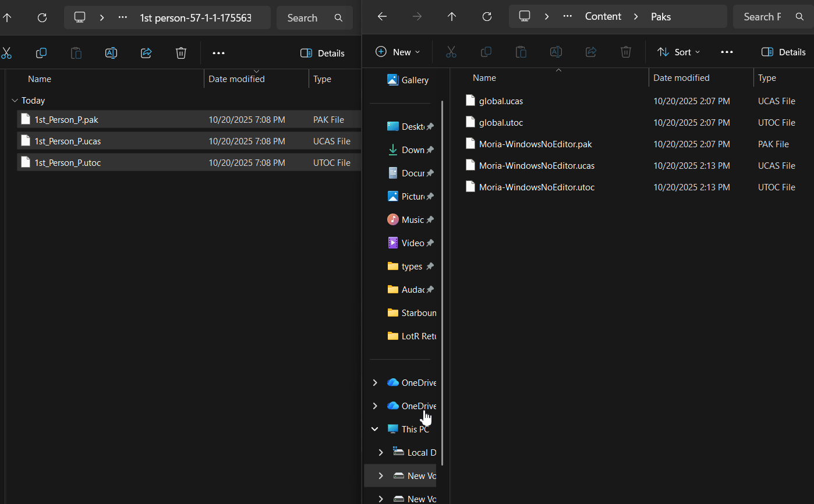Click the Rename icon in left window toolbar
The height and width of the screenshot is (504, 814).
click(111, 53)
